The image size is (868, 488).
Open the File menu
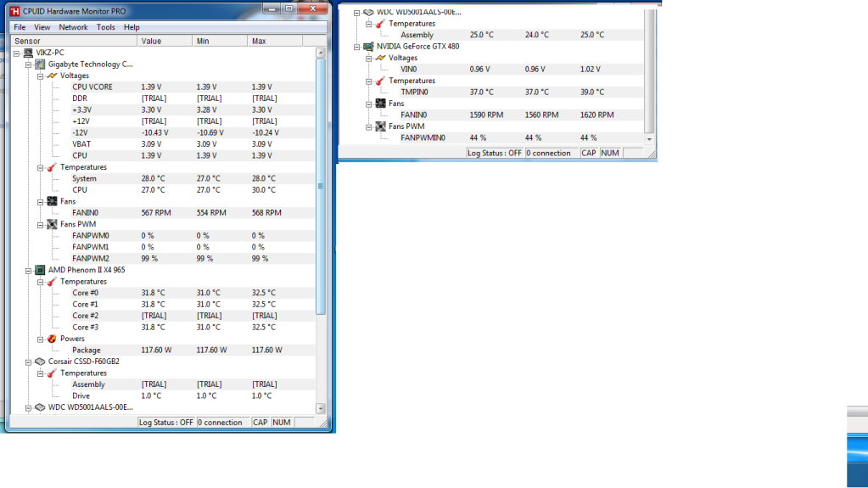click(20, 27)
